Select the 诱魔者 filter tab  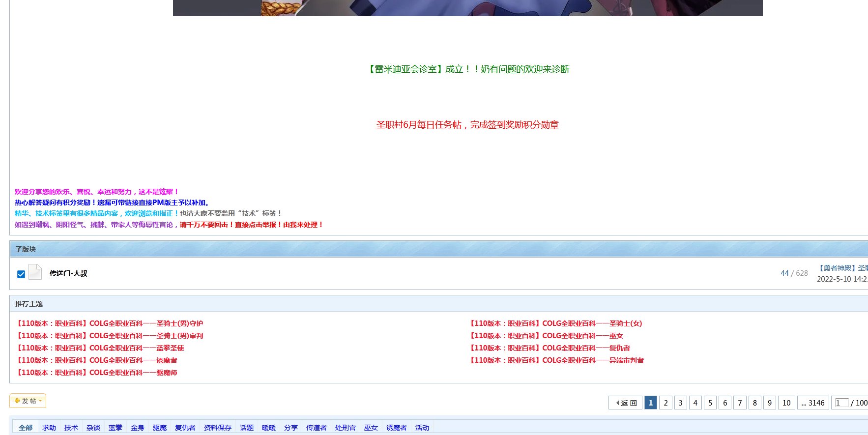tap(397, 428)
